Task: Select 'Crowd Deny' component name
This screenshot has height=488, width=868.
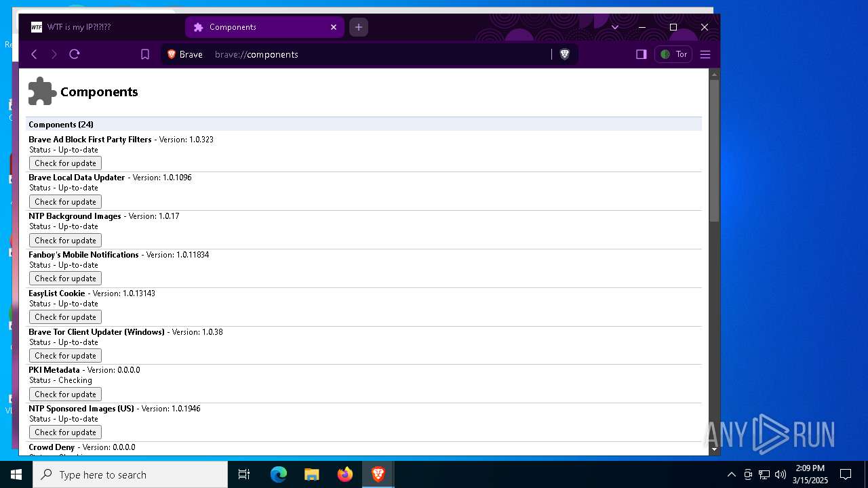Action: tap(52, 447)
